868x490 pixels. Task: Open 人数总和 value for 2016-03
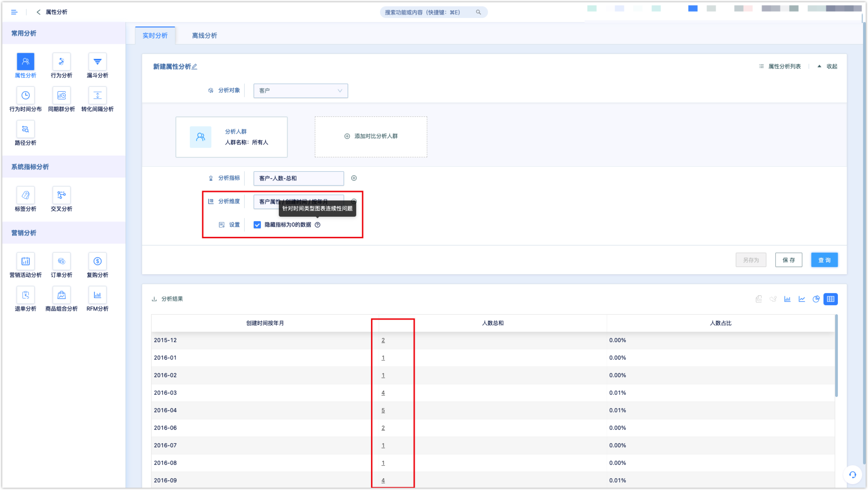(x=383, y=393)
